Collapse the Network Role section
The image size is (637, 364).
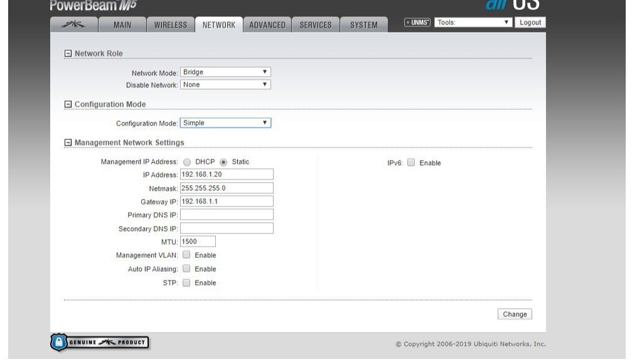(x=68, y=53)
